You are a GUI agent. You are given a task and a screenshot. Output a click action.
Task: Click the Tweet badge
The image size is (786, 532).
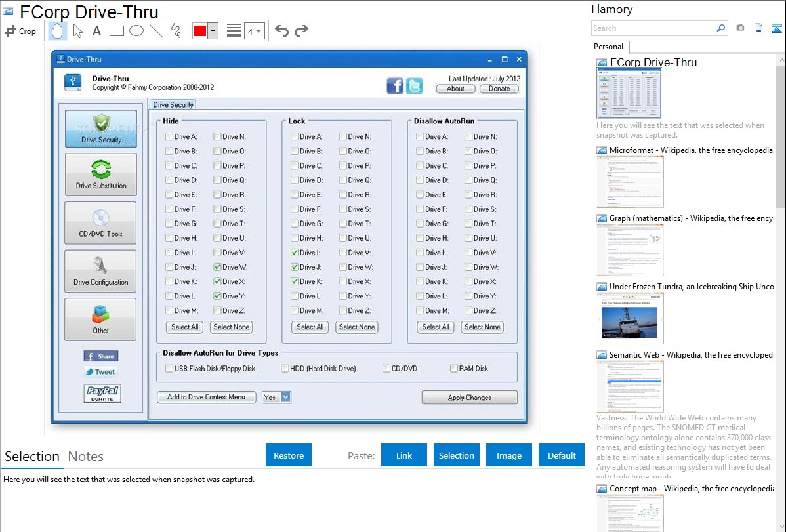point(101,371)
